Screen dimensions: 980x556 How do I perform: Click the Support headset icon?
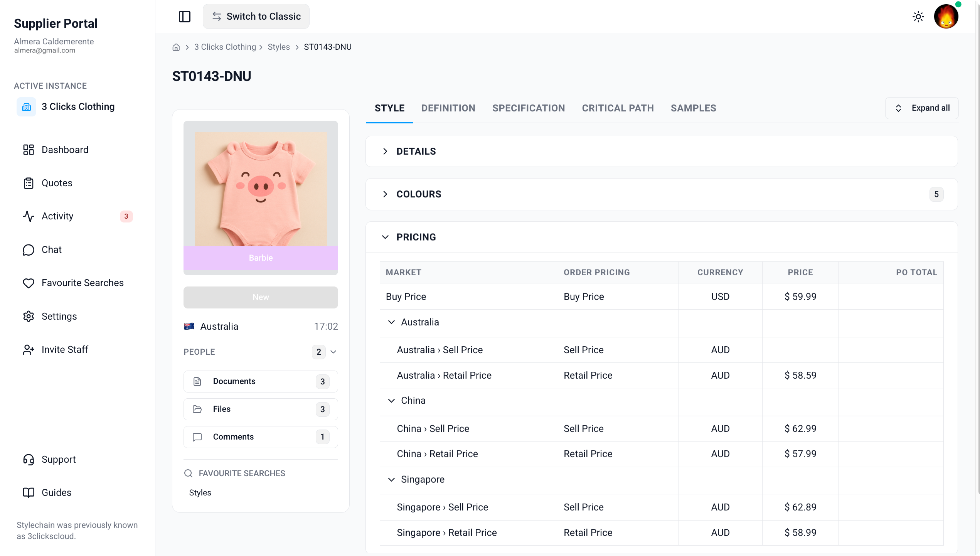tap(29, 460)
